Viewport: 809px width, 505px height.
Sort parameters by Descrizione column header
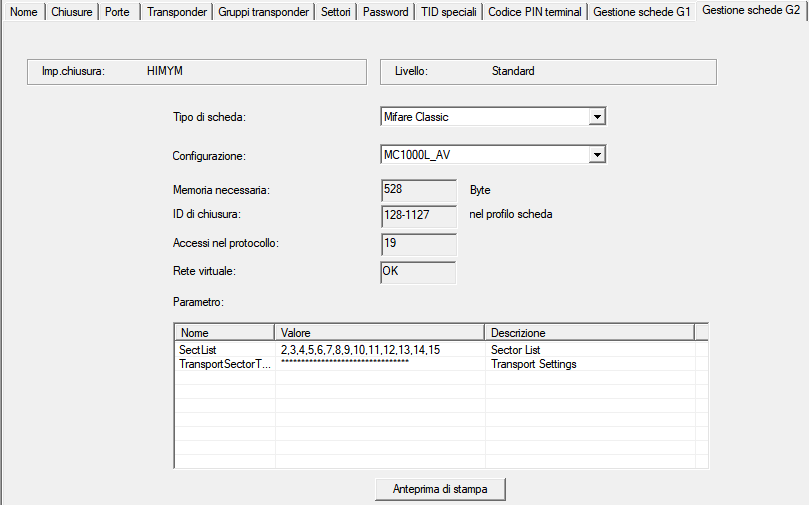point(588,333)
